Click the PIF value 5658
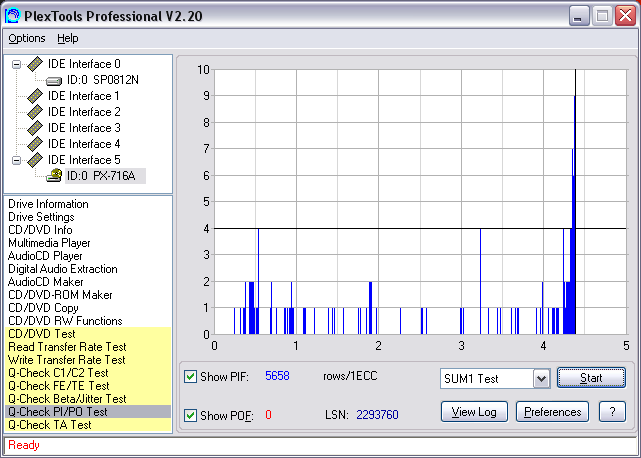The height and width of the screenshot is (458, 641). pyautogui.click(x=277, y=376)
